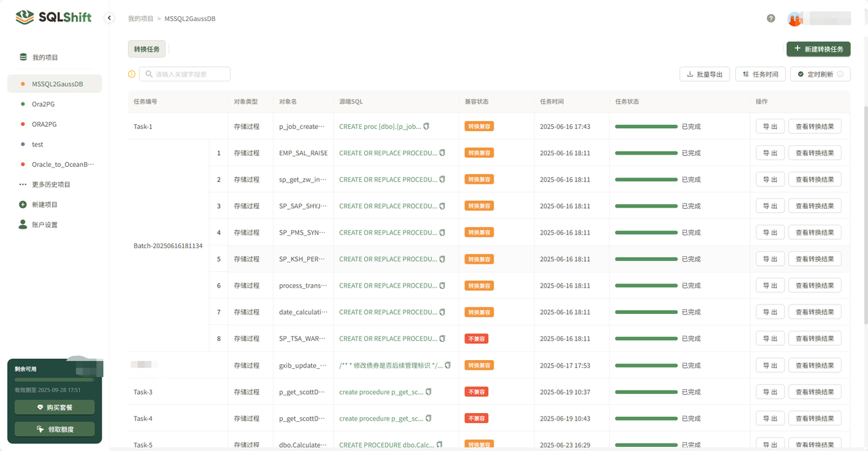Sort tasks using the 任务时间 button
The image size is (868, 451).
(x=760, y=74)
